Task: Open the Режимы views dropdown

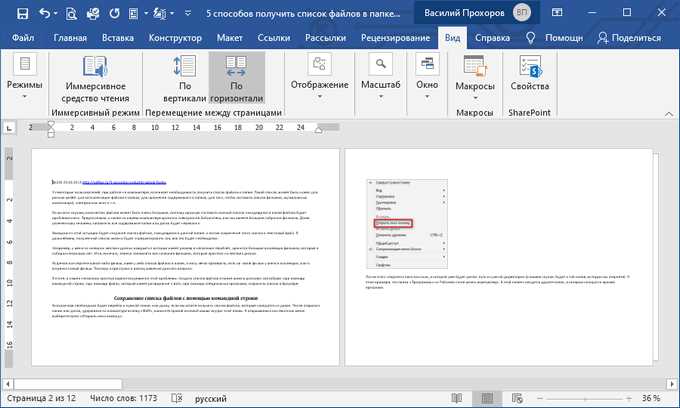Action: tap(25, 77)
